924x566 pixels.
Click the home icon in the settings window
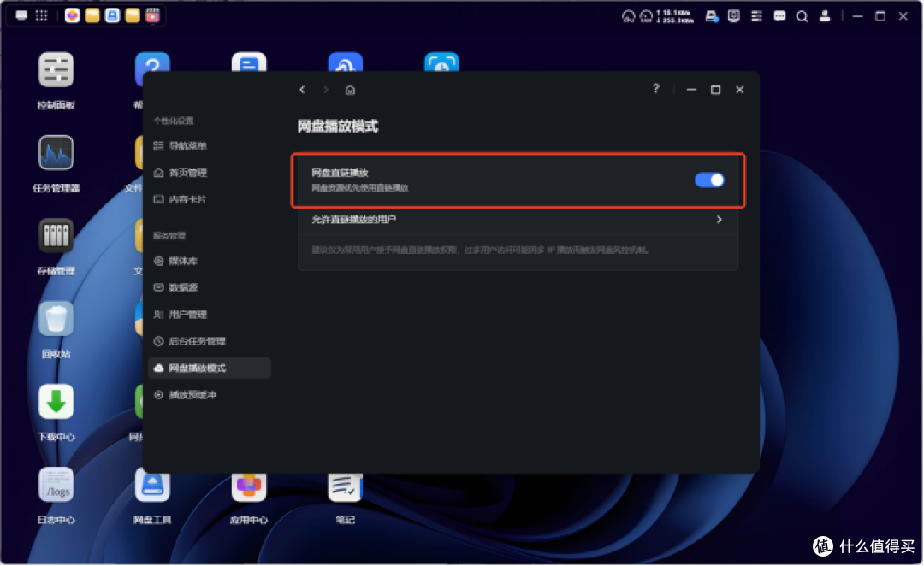[350, 90]
